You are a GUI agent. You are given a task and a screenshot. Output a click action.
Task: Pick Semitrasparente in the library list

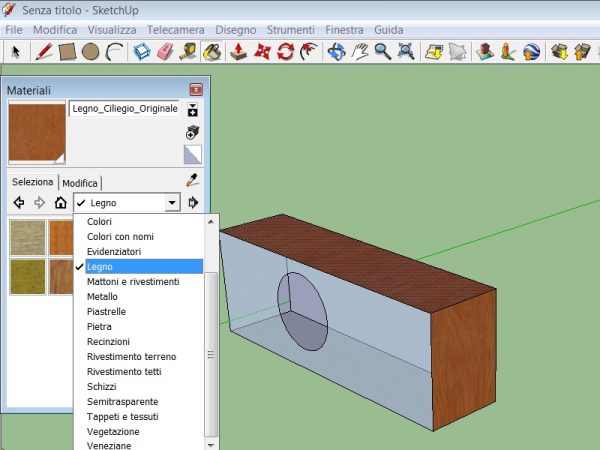point(117,401)
